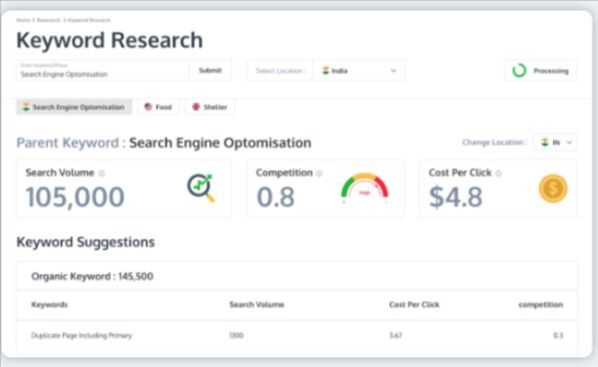Click the India flag in location selector

(326, 71)
